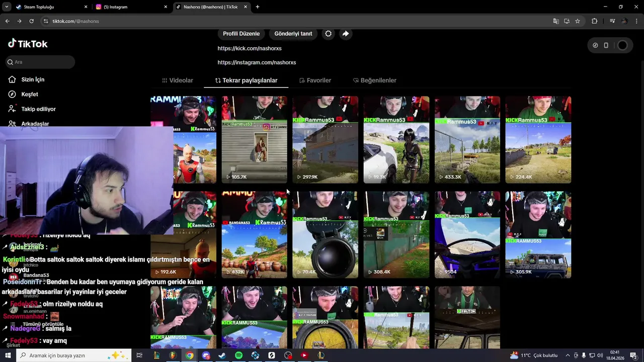Open Chrome profile avatar
Screen dimensions: 644x362
624,21
